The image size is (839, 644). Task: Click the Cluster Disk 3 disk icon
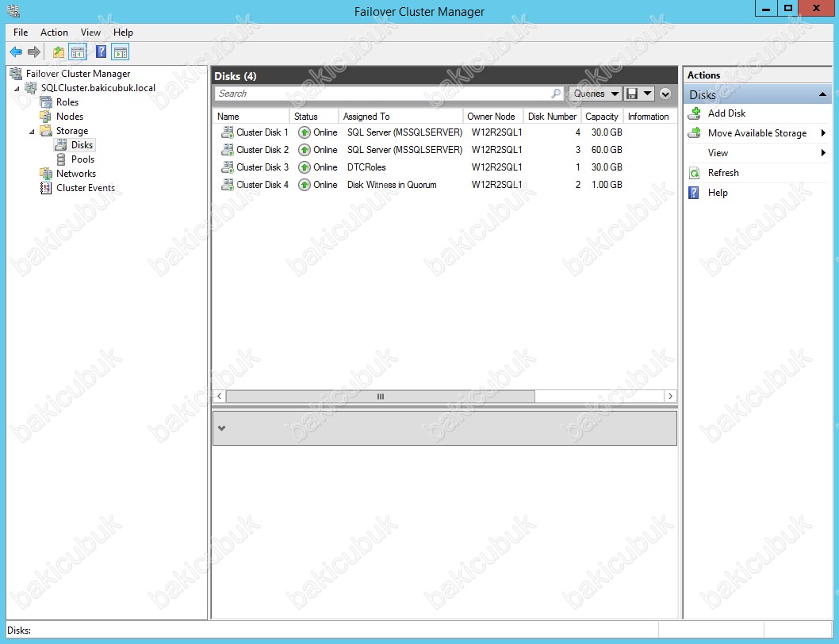[x=228, y=167]
